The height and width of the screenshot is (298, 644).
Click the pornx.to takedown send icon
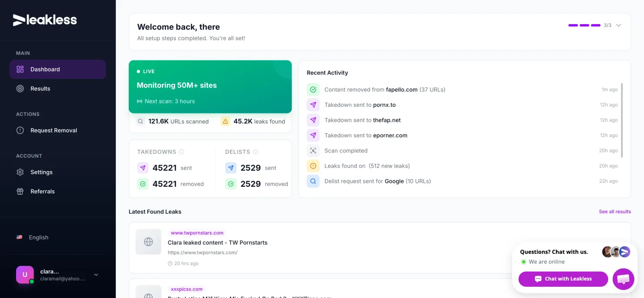point(313,105)
